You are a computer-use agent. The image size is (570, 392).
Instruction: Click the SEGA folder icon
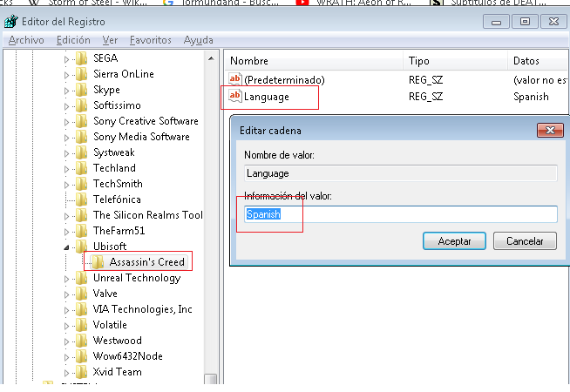tap(81, 58)
